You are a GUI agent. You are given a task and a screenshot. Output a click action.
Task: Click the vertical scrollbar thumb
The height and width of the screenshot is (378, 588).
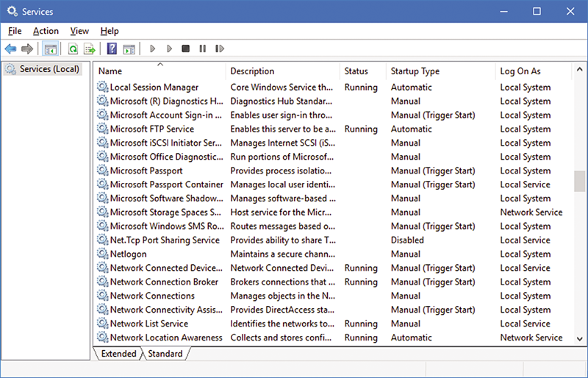point(579,182)
